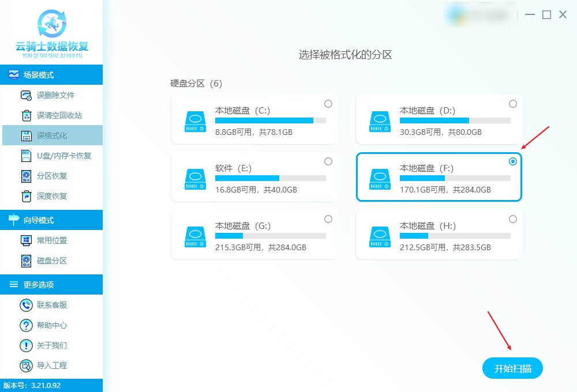577x392 pixels.
Task: Expand the 更多选项 section header
Action: [51, 284]
